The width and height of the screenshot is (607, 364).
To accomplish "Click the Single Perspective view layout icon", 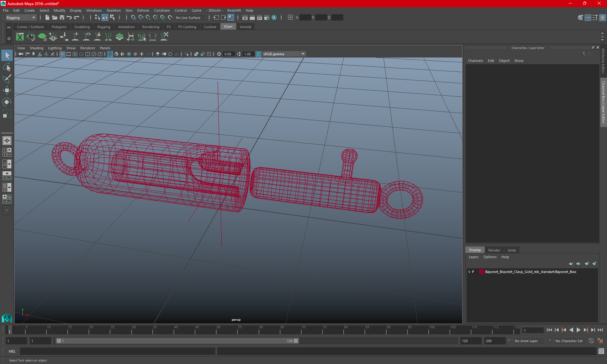I will 7,141.
